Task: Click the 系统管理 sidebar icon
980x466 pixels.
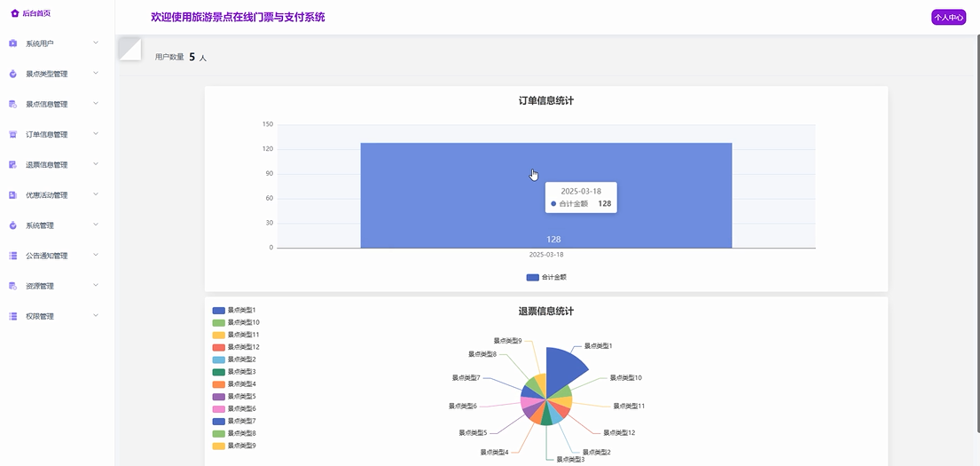Action: click(x=13, y=225)
